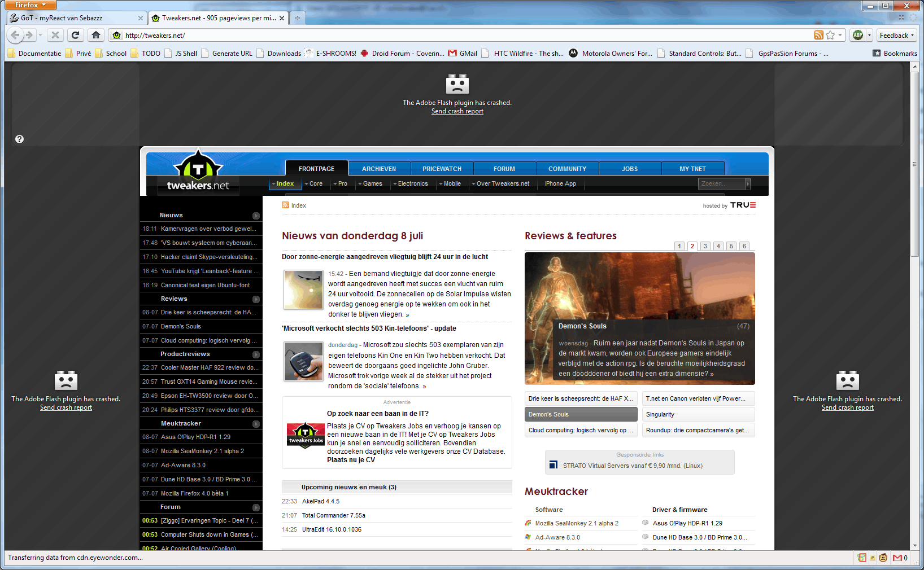Click the Tweakers.net logo

point(198,172)
